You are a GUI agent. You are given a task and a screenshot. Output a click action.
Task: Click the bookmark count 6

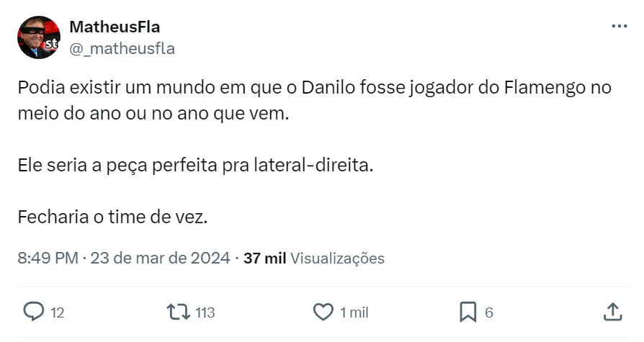click(488, 312)
